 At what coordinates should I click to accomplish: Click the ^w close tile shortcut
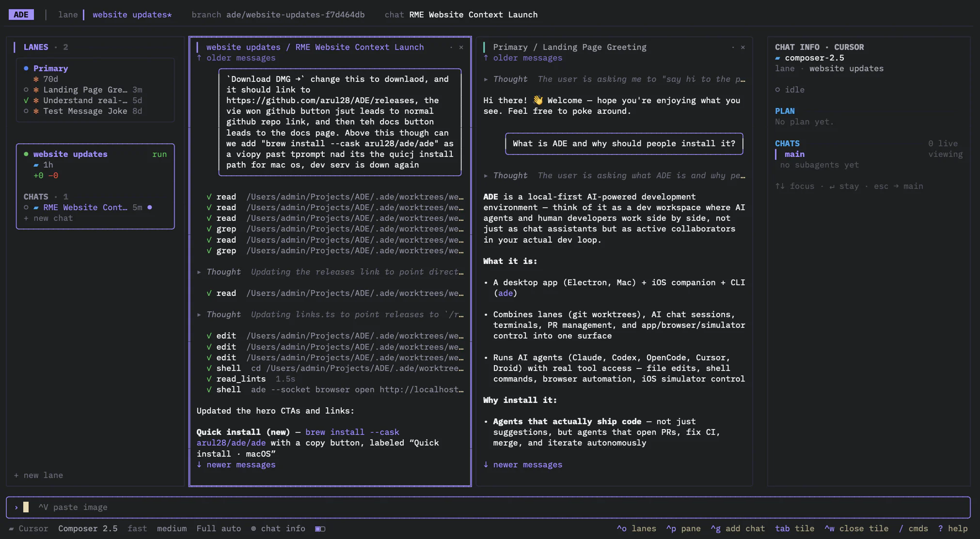(856, 528)
